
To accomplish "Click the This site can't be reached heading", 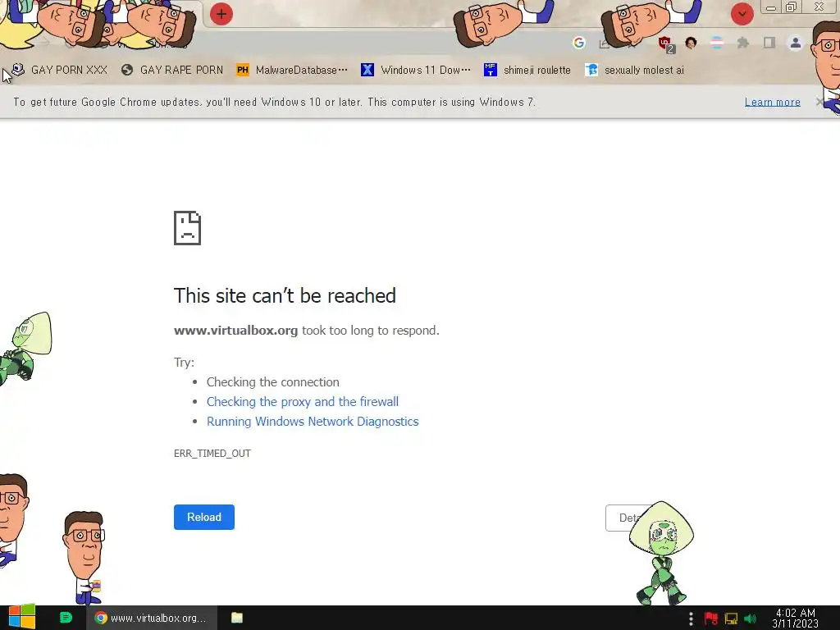I will click(285, 295).
